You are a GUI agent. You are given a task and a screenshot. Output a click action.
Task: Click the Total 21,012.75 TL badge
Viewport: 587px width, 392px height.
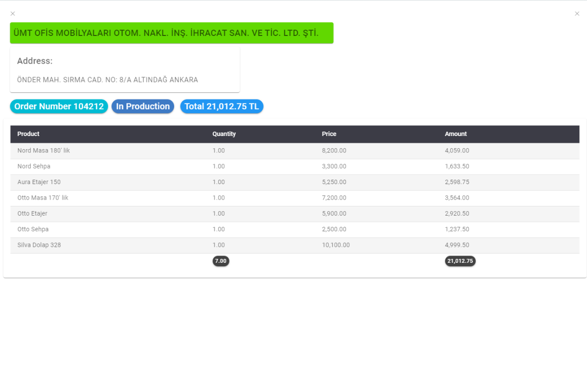[222, 106]
